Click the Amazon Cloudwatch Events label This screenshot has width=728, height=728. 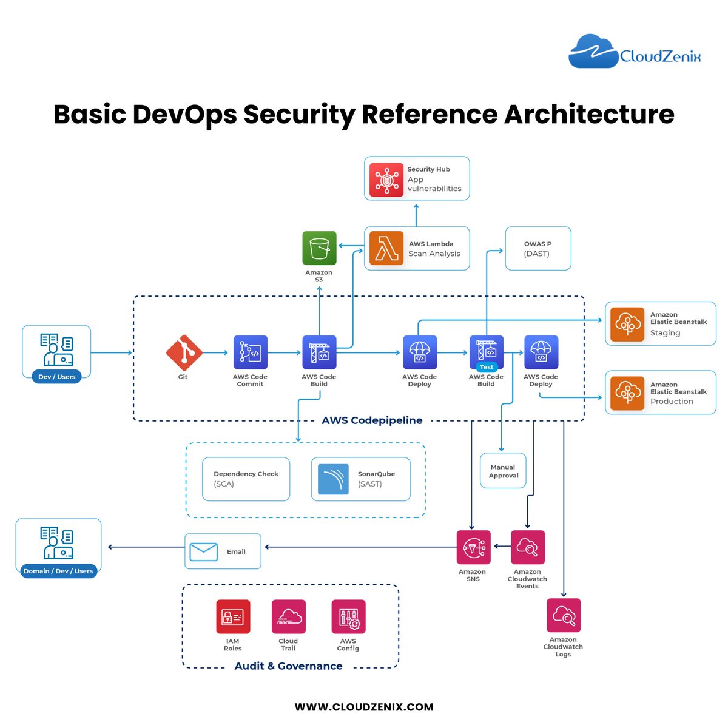pyautogui.click(x=527, y=579)
